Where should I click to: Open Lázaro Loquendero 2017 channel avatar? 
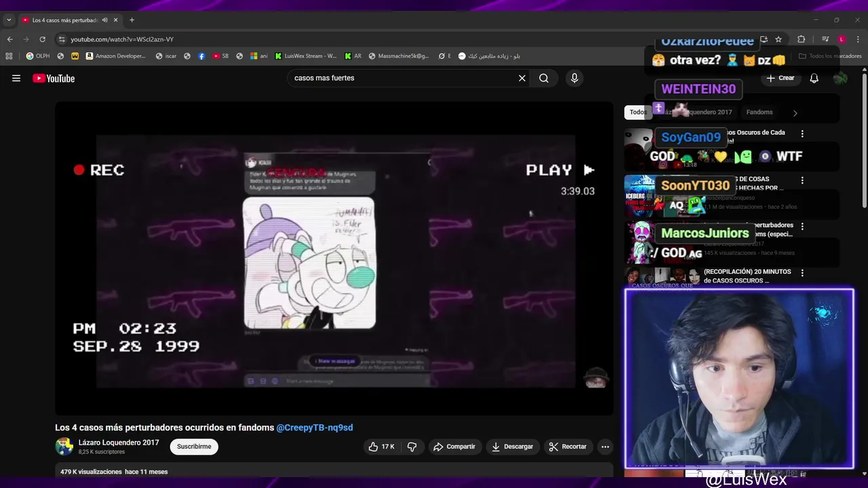(x=64, y=447)
